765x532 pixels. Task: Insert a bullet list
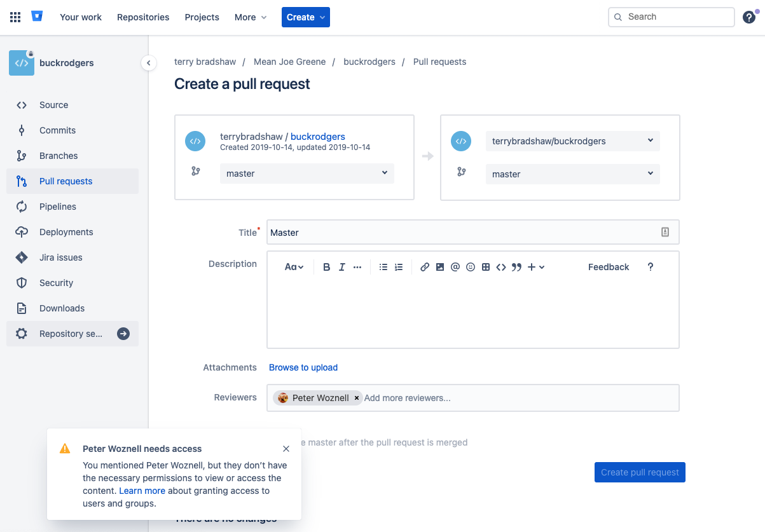click(383, 267)
